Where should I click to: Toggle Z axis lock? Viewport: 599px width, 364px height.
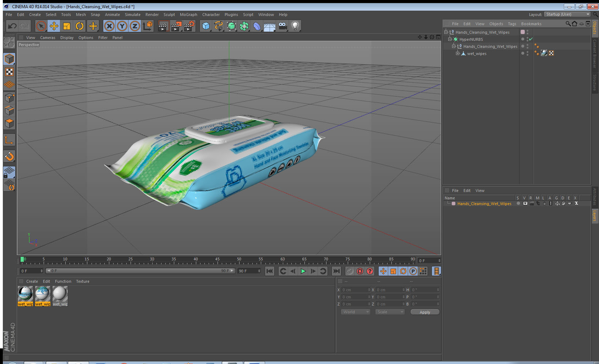(x=135, y=26)
